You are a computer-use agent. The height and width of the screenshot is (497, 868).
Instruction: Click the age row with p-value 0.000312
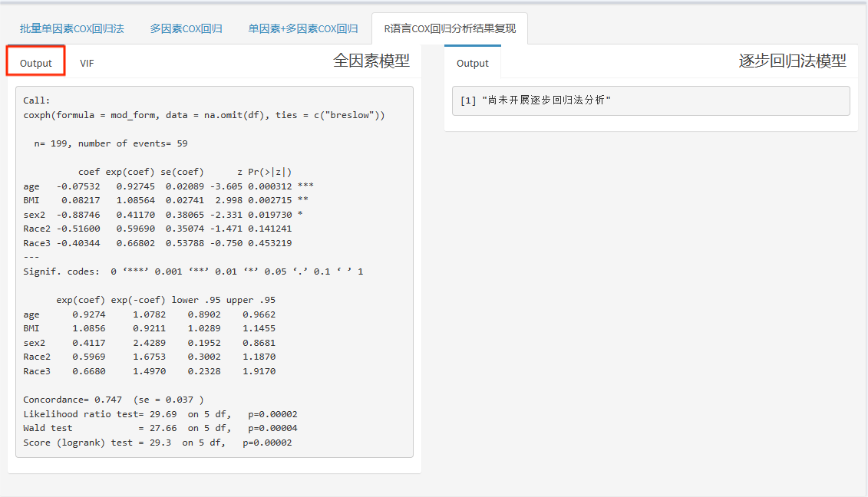pyautogui.click(x=168, y=186)
